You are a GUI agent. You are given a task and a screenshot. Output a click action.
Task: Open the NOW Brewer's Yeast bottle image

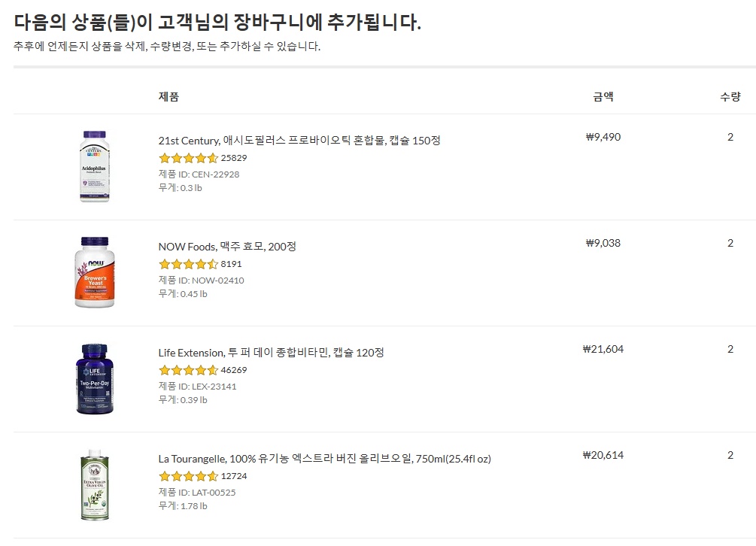point(95,272)
